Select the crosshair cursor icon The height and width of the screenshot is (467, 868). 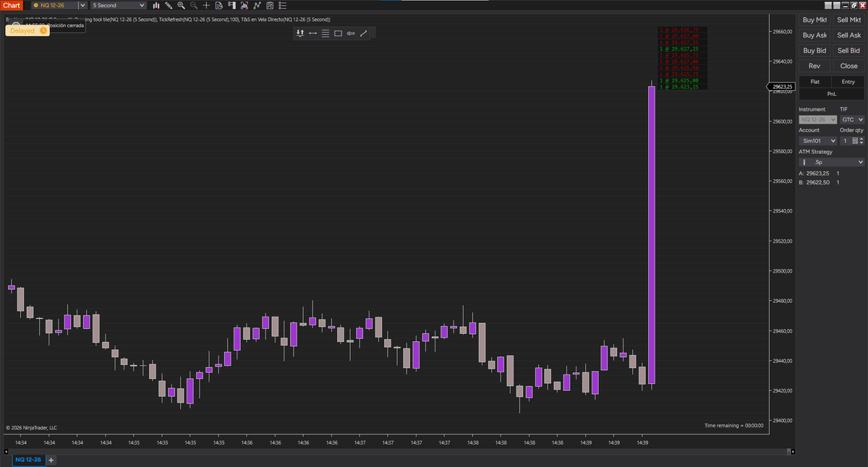click(x=206, y=5)
